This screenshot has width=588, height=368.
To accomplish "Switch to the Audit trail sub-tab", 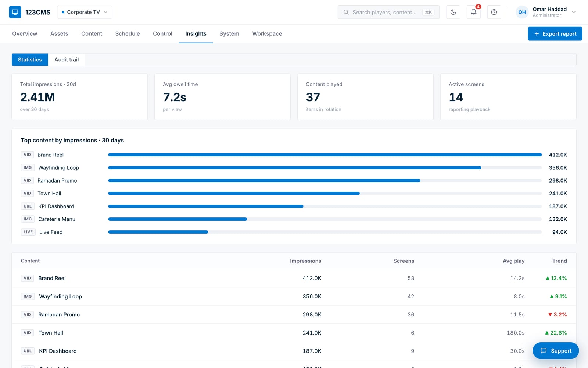I will tap(67, 60).
